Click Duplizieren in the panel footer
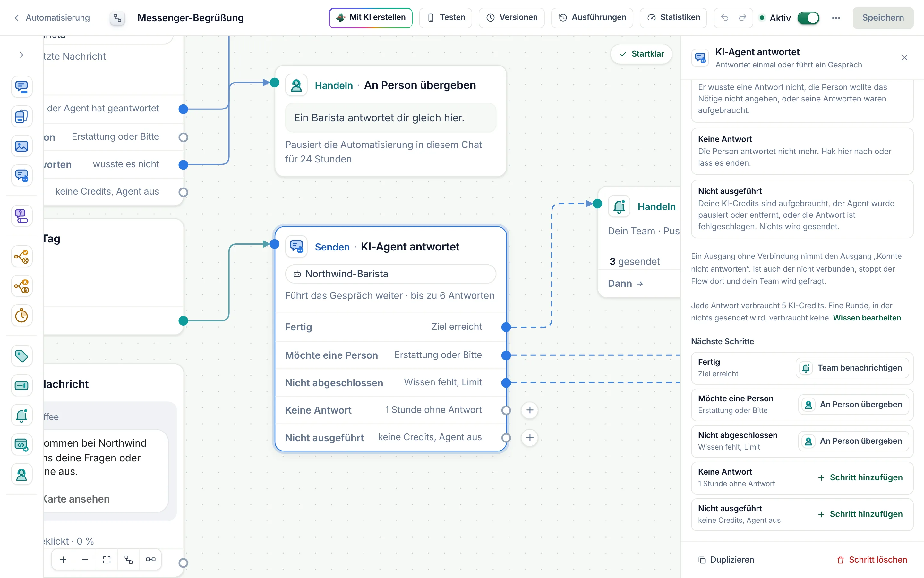 tap(726, 560)
